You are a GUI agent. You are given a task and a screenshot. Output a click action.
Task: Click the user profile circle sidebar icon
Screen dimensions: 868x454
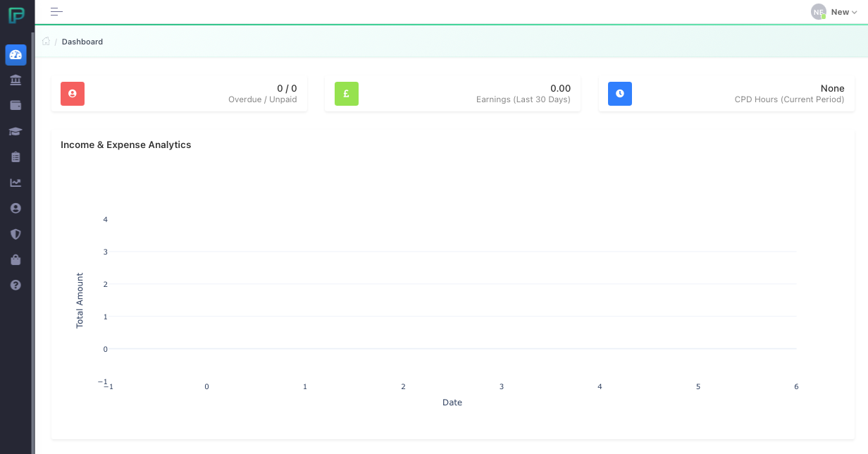point(15,209)
